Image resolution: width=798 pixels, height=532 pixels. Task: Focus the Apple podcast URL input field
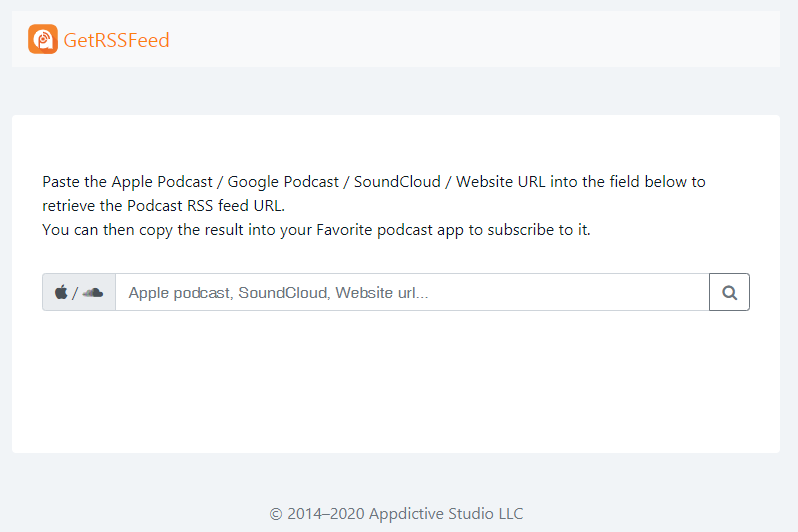click(412, 292)
